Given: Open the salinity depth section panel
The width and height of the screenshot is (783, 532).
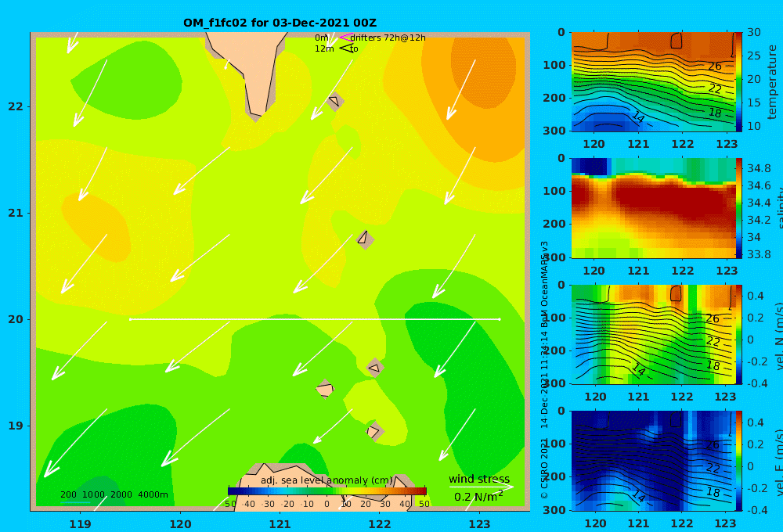Looking at the screenshot, I should 653,208.
